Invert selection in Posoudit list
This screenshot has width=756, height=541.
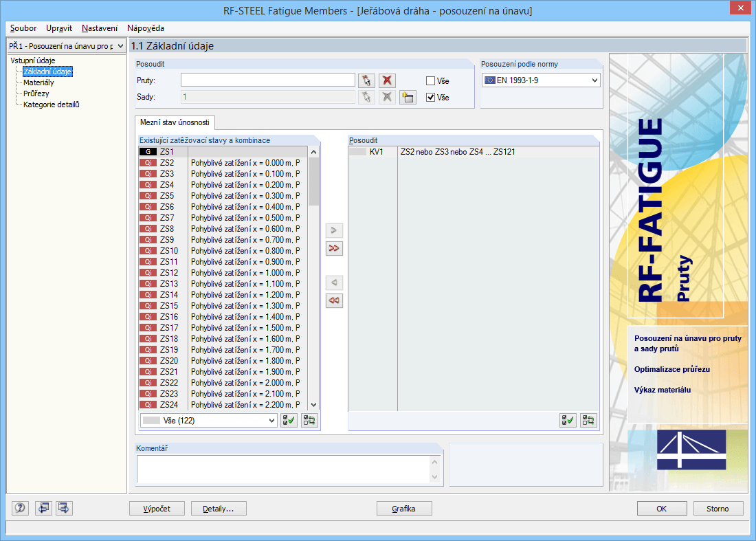coord(588,421)
